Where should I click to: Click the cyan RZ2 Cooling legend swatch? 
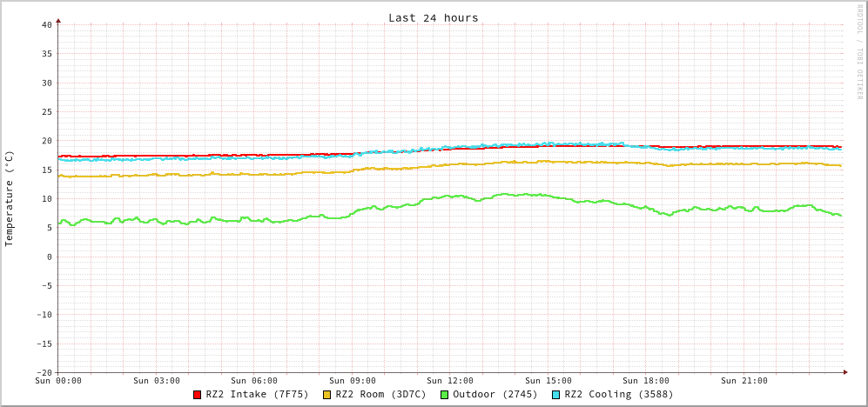[555, 395]
